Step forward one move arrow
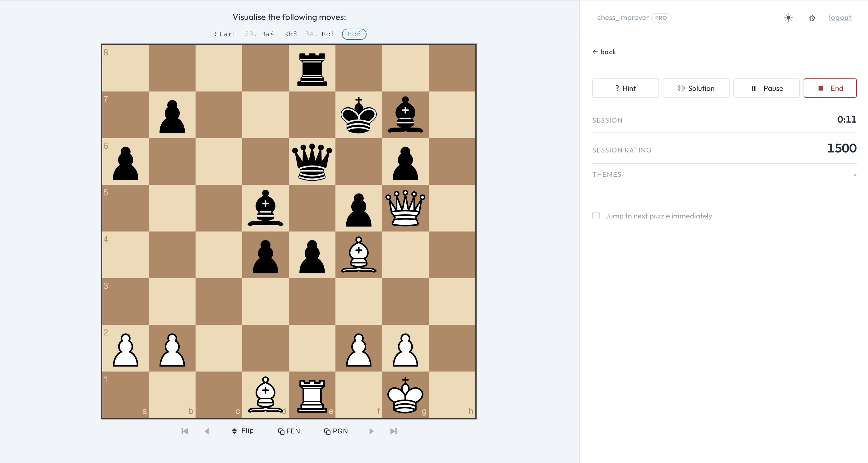This screenshot has width=868, height=463. (x=371, y=431)
